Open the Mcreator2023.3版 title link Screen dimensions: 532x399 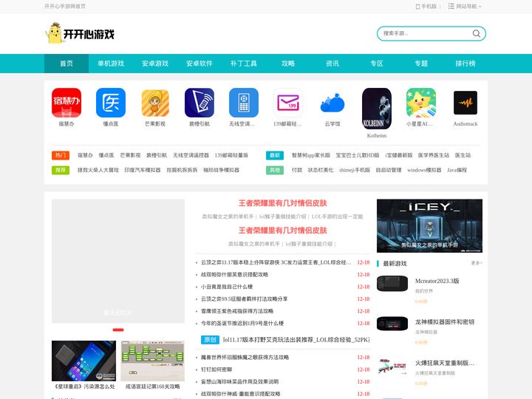pos(437,281)
